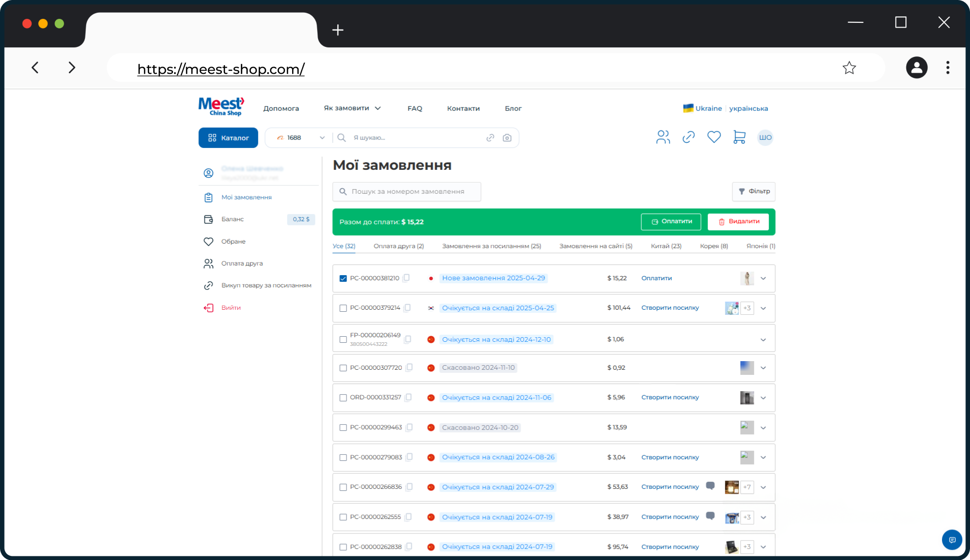Image resolution: width=970 pixels, height=560 pixels.
Task: Click the magnifier icon in catalog search
Action: click(x=341, y=138)
